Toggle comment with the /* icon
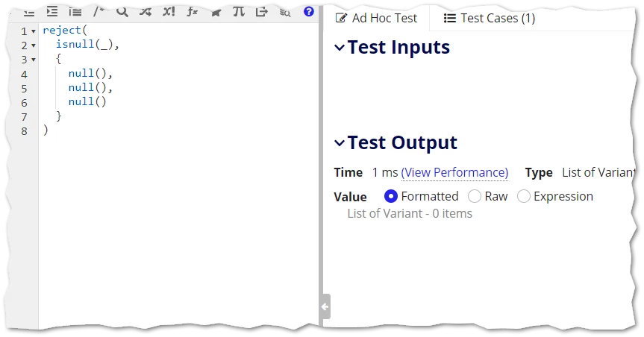Screen dimensions: 644x337 [99, 11]
